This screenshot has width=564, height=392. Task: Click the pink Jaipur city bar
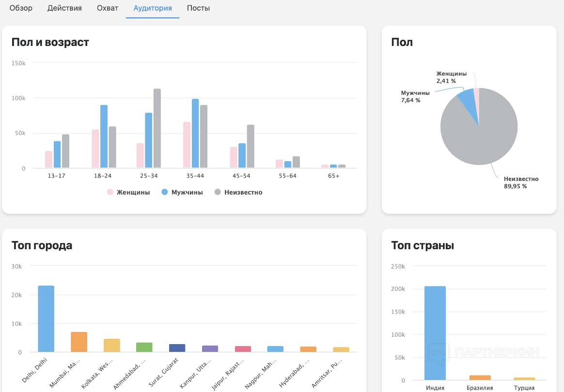click(243, 349)
